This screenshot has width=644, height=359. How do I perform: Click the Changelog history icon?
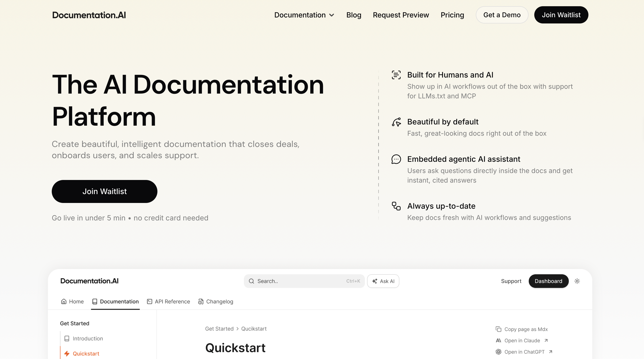pyautogui.click(x=201, y=301)
